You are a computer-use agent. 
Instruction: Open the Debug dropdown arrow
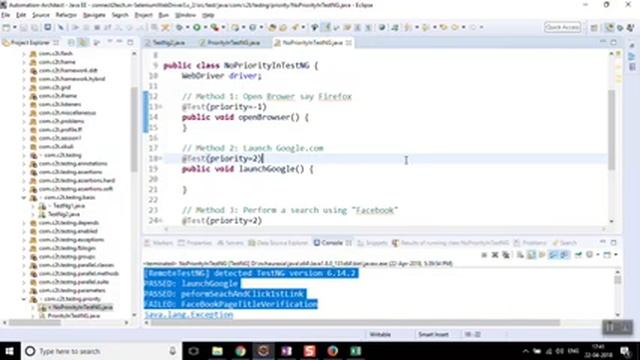tap(187, 27)
